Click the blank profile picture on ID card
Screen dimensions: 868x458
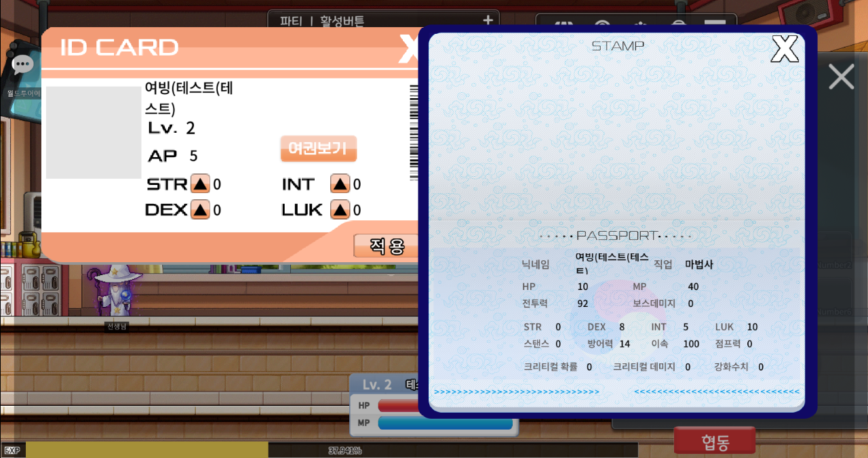[94, 133]
